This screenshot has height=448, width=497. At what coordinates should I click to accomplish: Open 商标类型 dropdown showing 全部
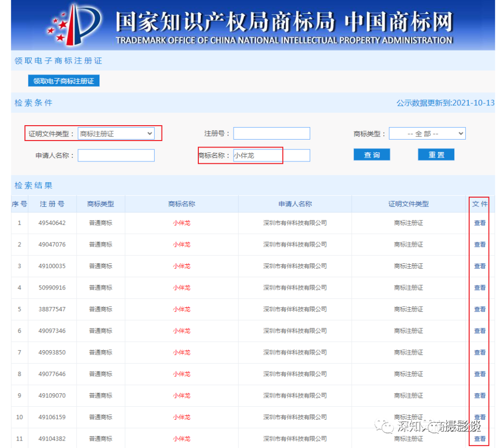[427, 134]
